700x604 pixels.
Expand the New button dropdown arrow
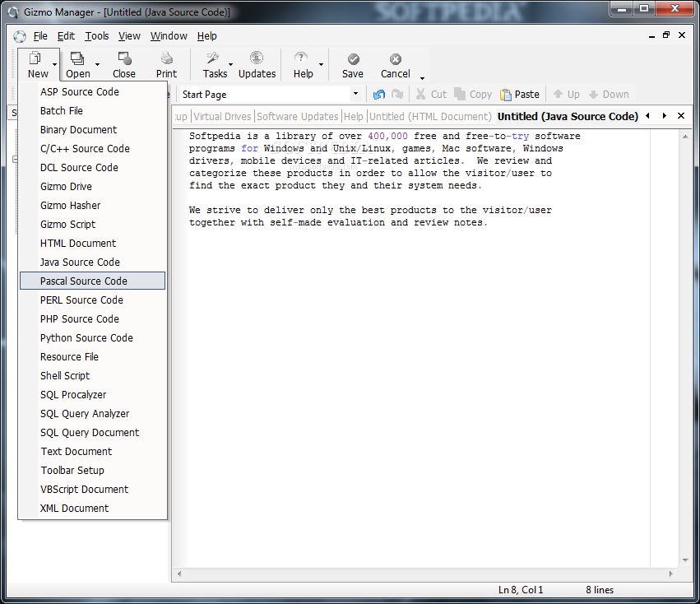(x=54, y=64)
